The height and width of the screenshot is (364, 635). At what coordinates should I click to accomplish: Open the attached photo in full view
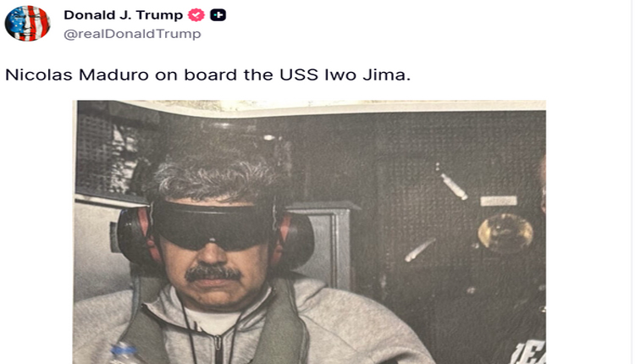click(x=309, y=232)
